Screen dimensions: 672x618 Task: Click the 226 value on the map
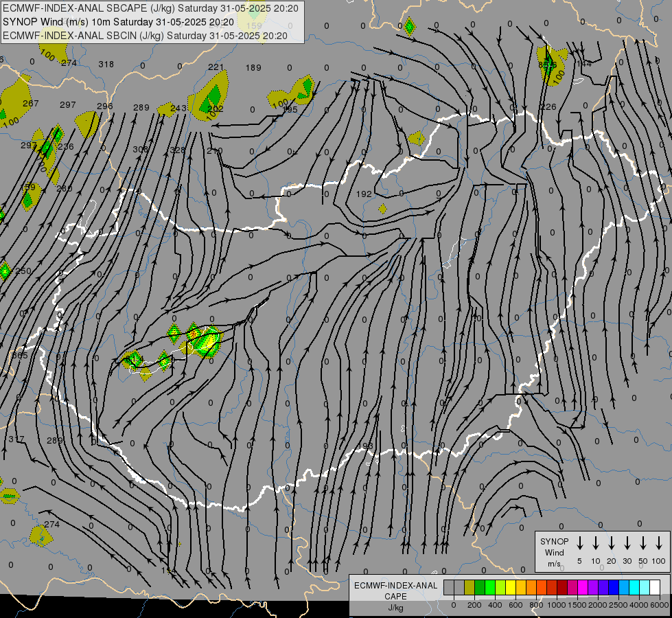(x=548, y=107)
